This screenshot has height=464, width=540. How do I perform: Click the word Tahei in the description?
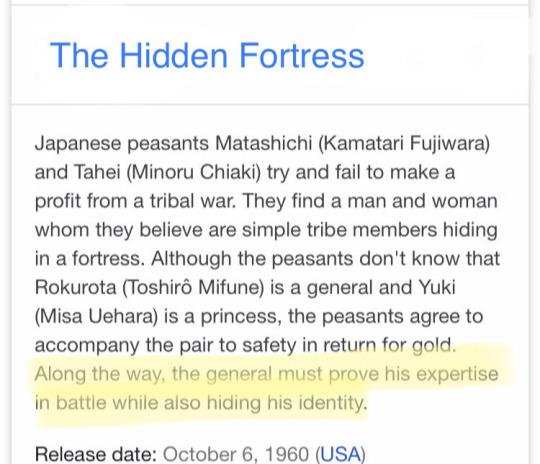97,172
